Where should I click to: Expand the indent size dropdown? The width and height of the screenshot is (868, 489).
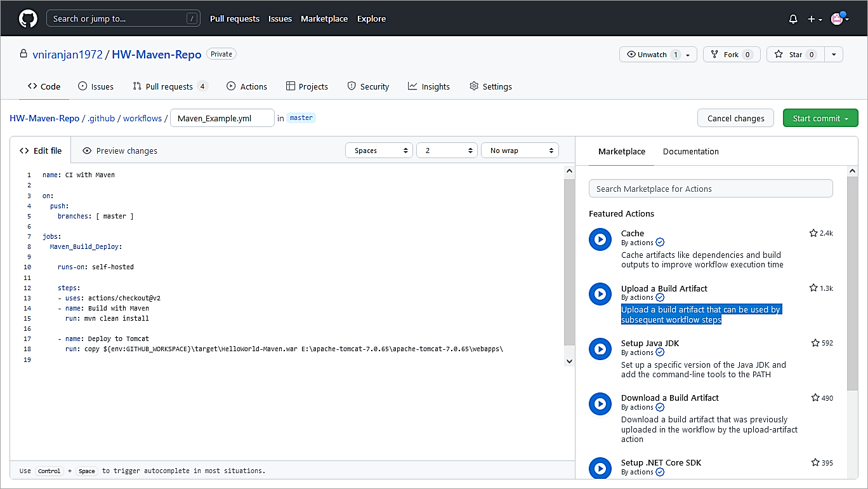pyautogui.click(x=447, y=151)
